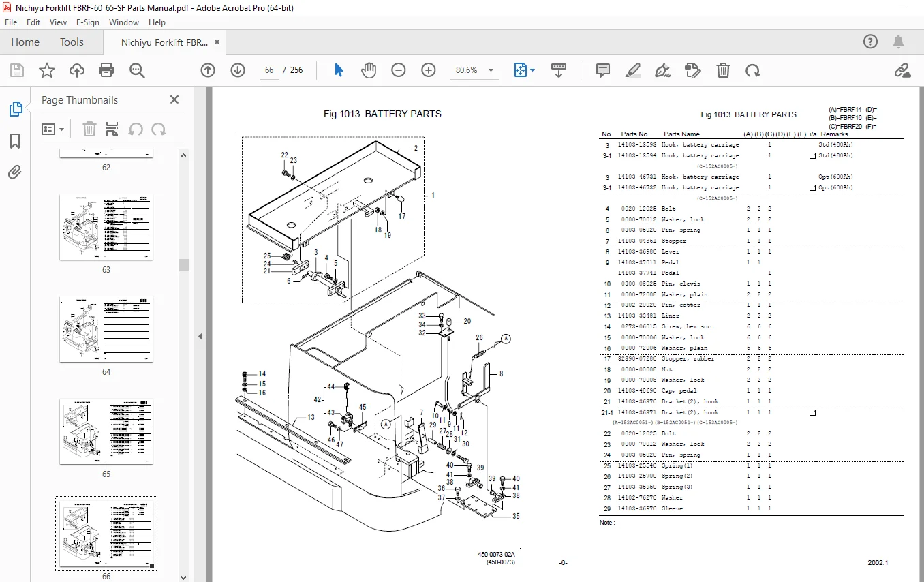924x582 pixels.
Task: Open the Sign document pen tool
Action: (662, 70)
